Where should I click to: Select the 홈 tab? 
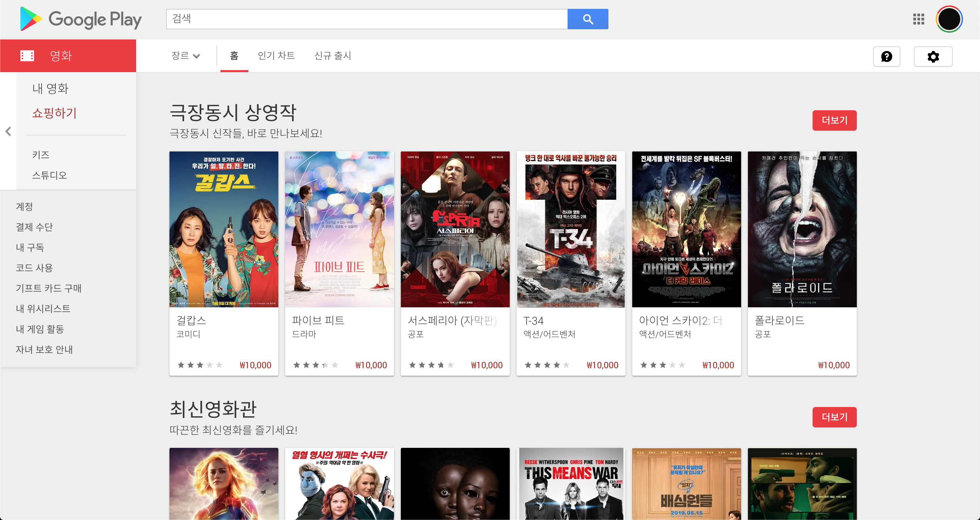(x=234, y=56)
